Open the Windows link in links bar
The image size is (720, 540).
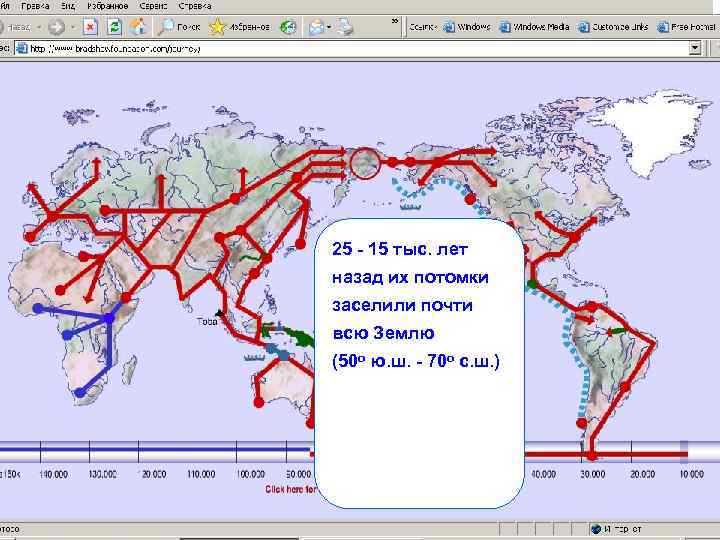coord(467,27)
